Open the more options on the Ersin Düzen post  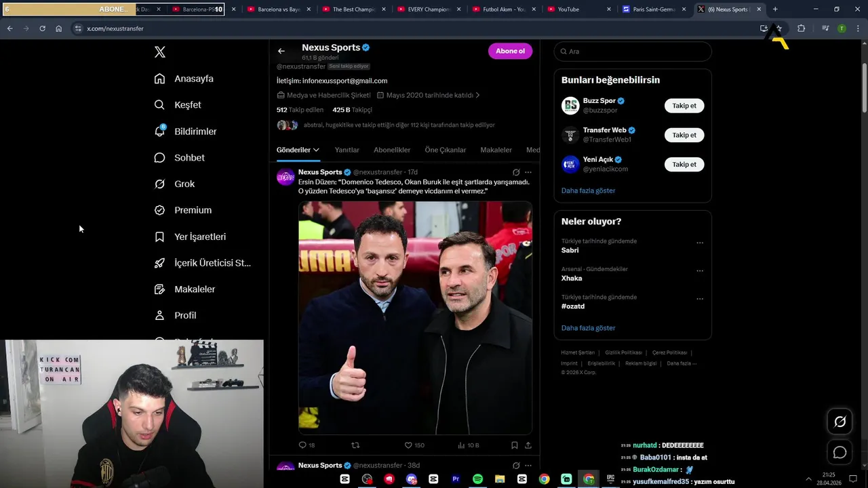tap(528, 172)
